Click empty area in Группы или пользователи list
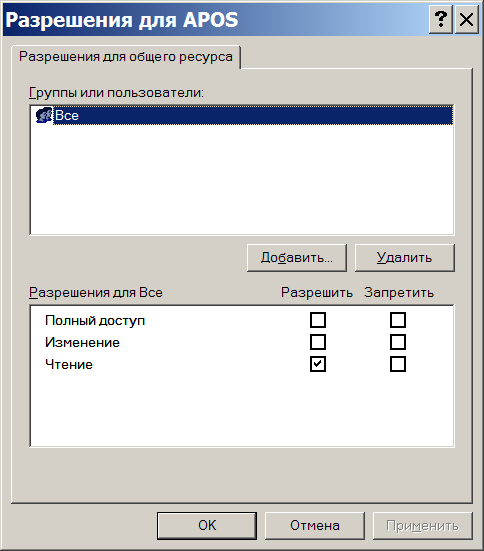Viewport: 484px width, 551px height. 242,179
